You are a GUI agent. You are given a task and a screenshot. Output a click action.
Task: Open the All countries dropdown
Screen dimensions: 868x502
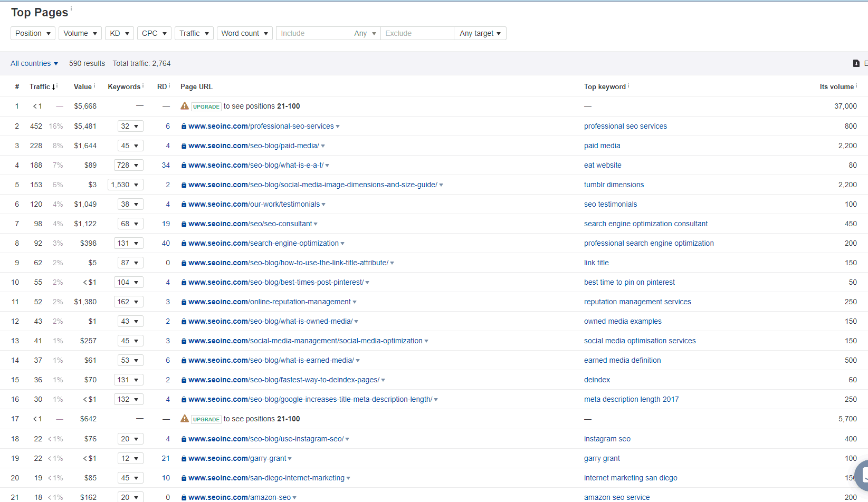click(x=34, y=63)
